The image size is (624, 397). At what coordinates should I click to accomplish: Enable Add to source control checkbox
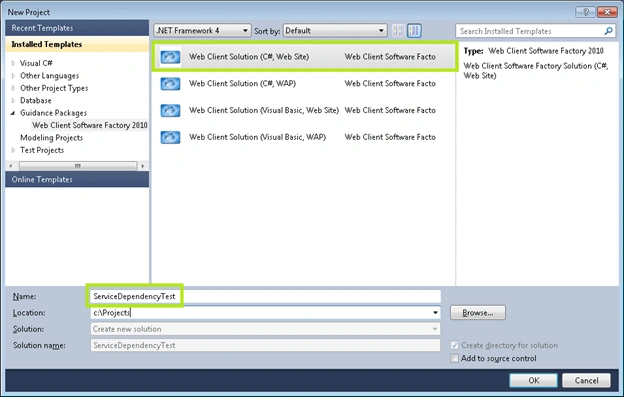[454, 358]
